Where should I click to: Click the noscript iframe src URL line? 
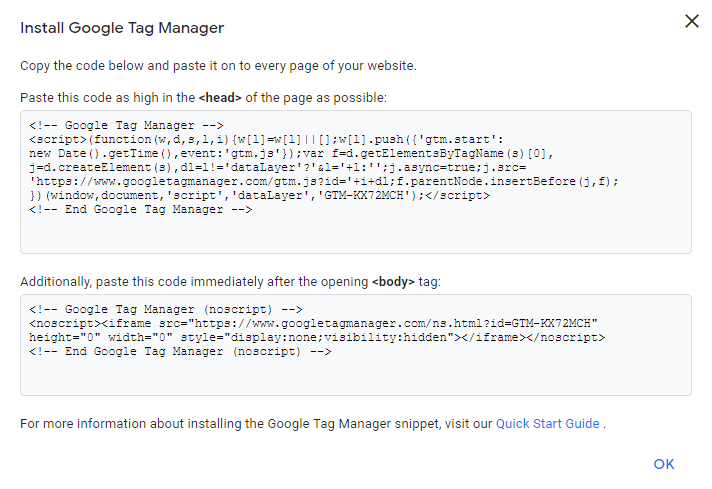(x=313, y=324)
